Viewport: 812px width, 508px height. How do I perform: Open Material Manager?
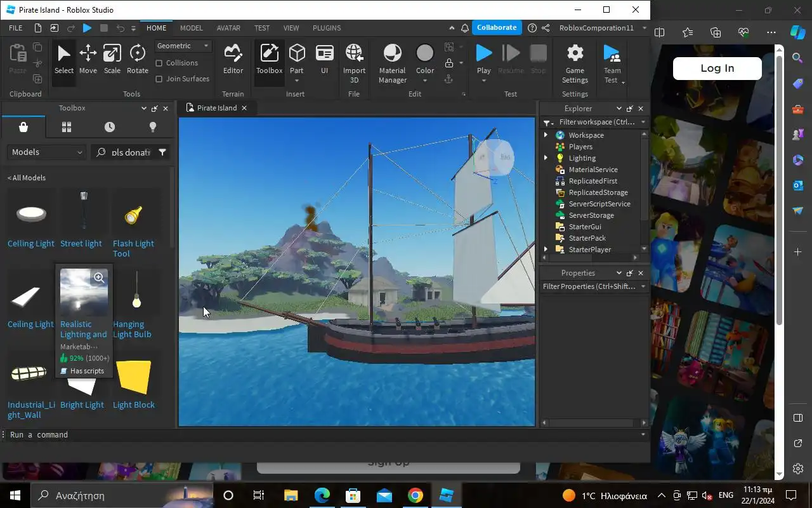(392, 63)
